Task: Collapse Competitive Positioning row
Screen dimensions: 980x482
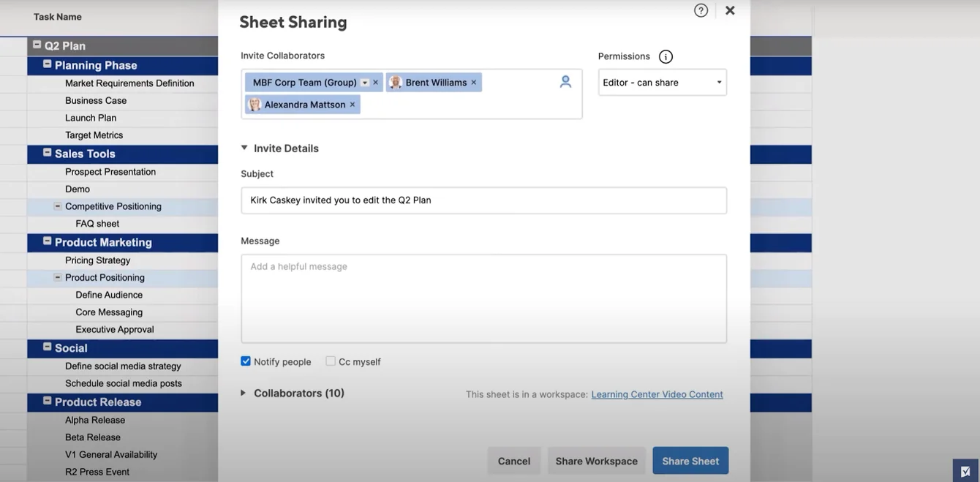Action: [x=58, y=206]
